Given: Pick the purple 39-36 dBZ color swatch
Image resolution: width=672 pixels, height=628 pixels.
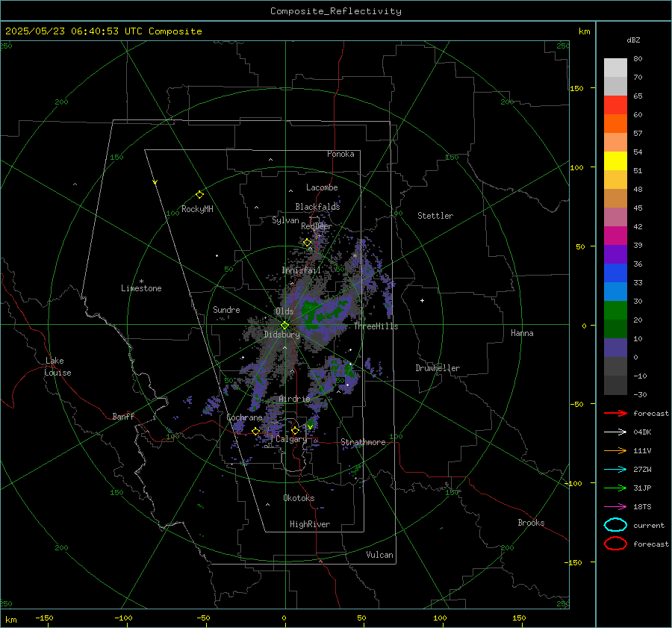Looking at the screenshot, I should 615,255.
